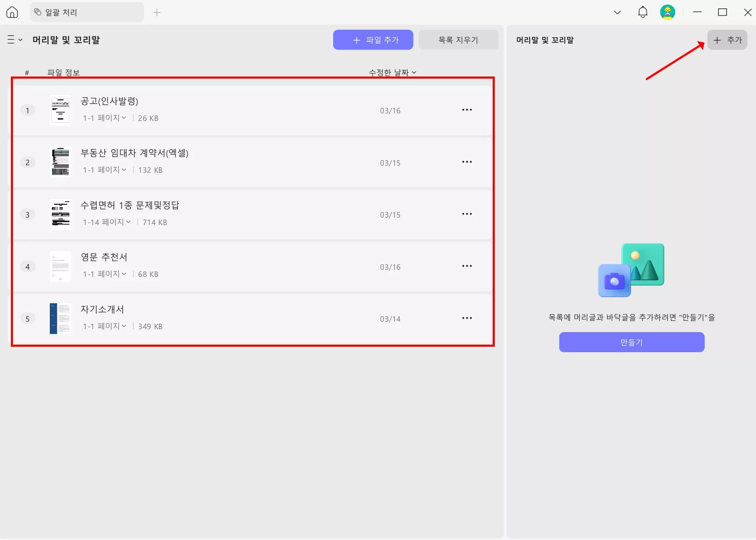Open options menu for 부동산 임대차 계약서(엑셀)

(x=467, y=162)
